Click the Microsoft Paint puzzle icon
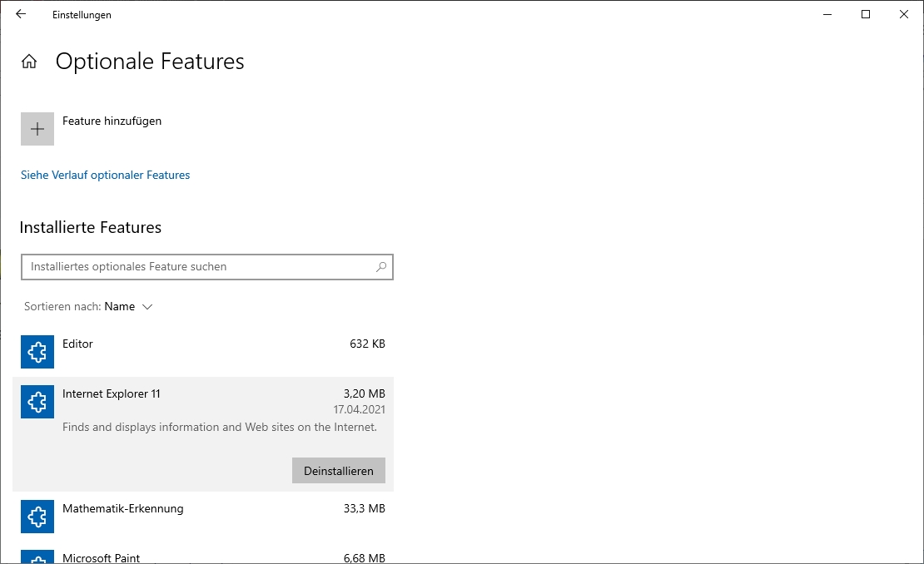 (x=37, y=557)
